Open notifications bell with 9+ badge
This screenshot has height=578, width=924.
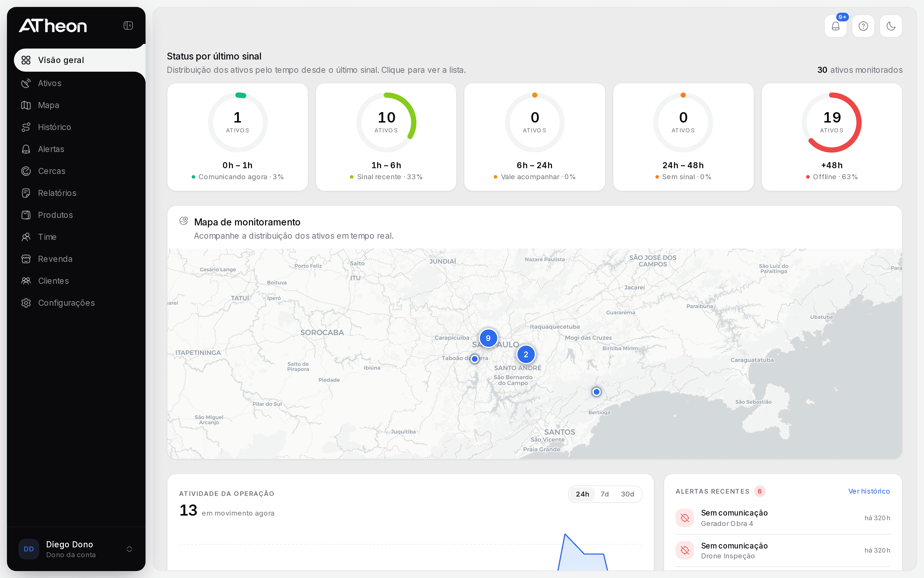(x=835, y=26)
